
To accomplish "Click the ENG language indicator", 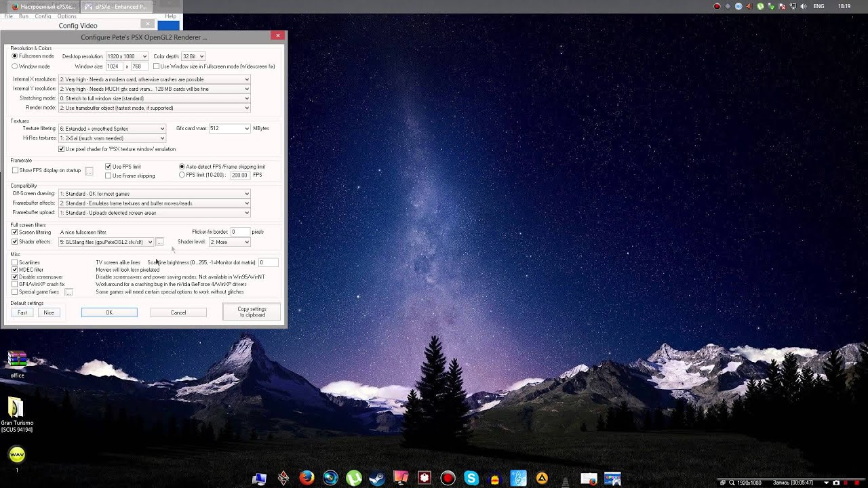I will 818,6.
